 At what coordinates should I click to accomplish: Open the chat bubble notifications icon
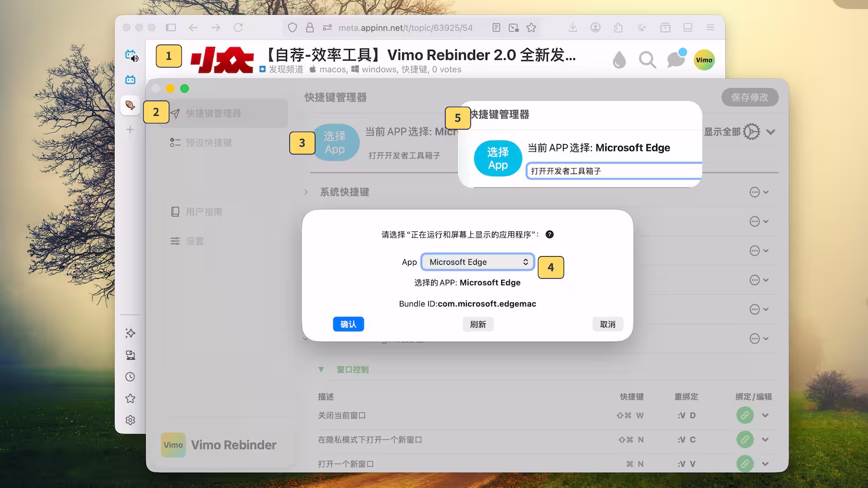(x=675, y=60)
